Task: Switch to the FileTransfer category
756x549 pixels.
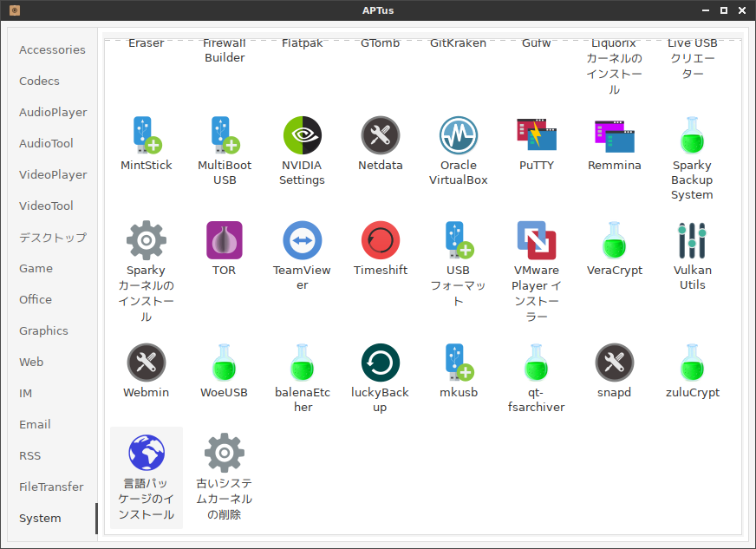Action: pos(51,487)
